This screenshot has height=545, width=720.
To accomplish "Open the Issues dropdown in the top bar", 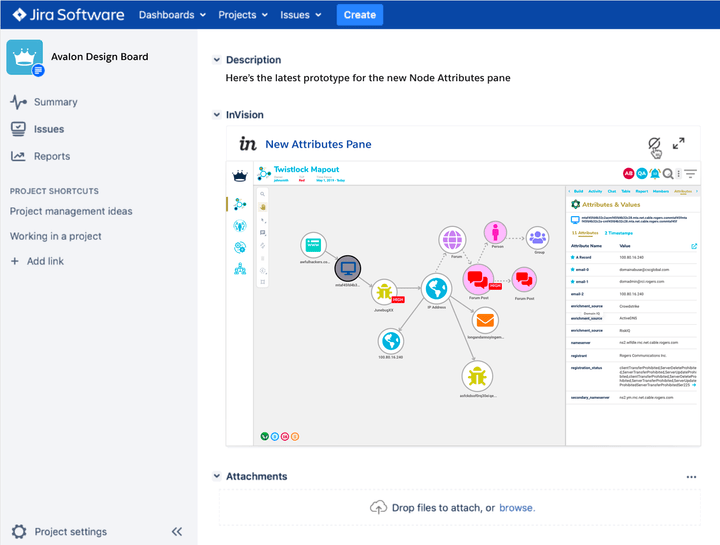I will pyautogui.click(x=301, y=15).
